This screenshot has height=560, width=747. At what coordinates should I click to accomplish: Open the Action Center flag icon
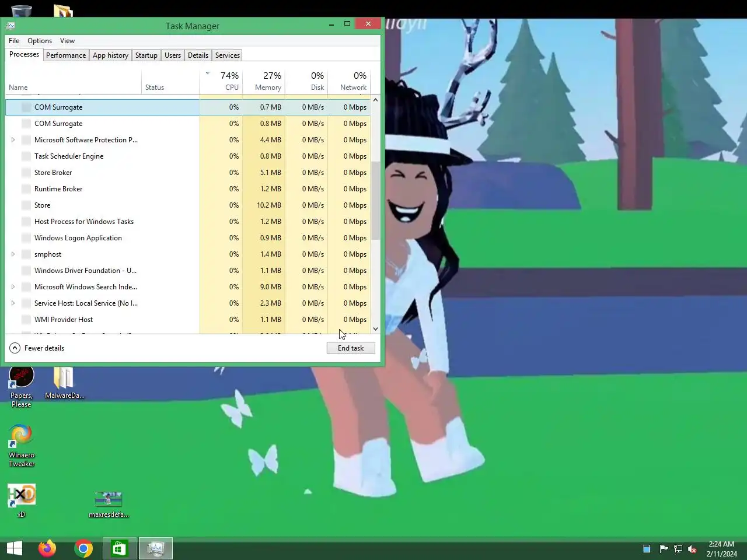tap(664, 548)
